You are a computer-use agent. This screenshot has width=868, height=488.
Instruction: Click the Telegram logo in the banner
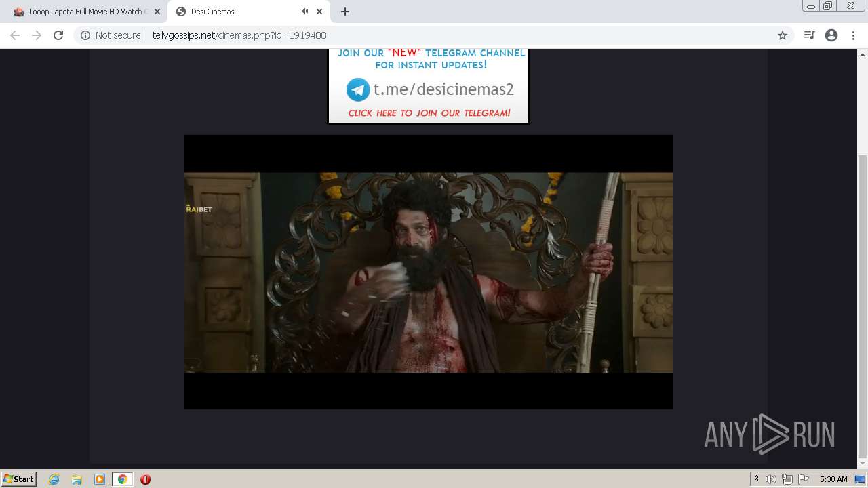(x=358, y=89)
